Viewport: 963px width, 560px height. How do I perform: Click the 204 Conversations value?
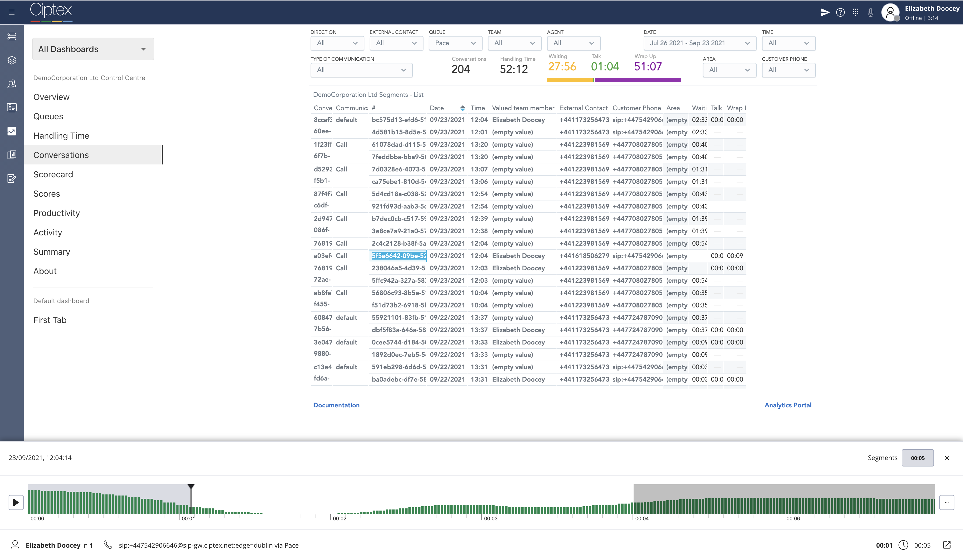click(x=461, y=69)
